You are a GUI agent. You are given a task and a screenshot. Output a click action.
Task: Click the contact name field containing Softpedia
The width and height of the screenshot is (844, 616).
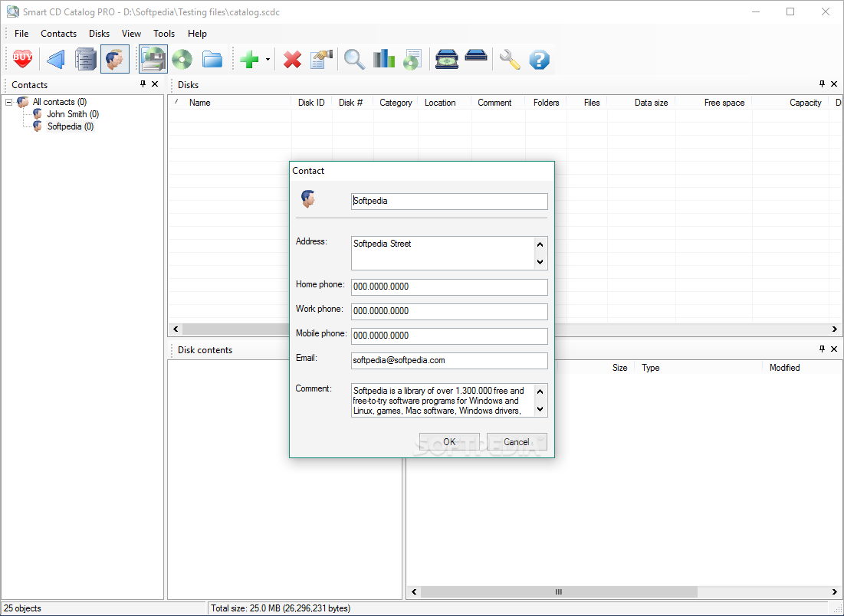[x=449, y=202]
